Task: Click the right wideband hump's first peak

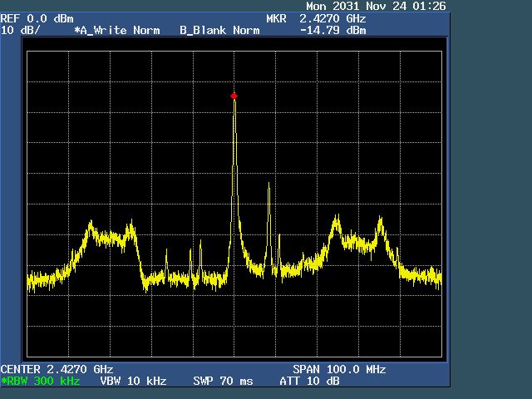Action: (337, 217)
